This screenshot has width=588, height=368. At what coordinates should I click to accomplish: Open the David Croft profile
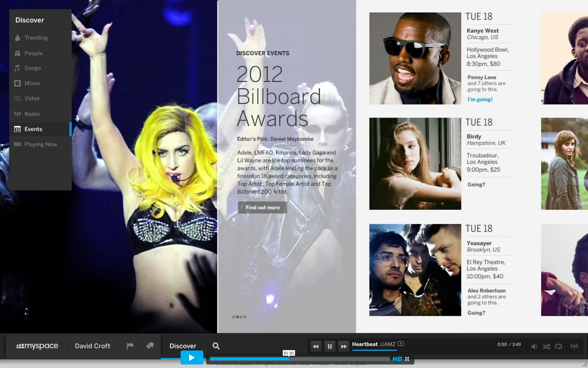click(x=92, y=346)
